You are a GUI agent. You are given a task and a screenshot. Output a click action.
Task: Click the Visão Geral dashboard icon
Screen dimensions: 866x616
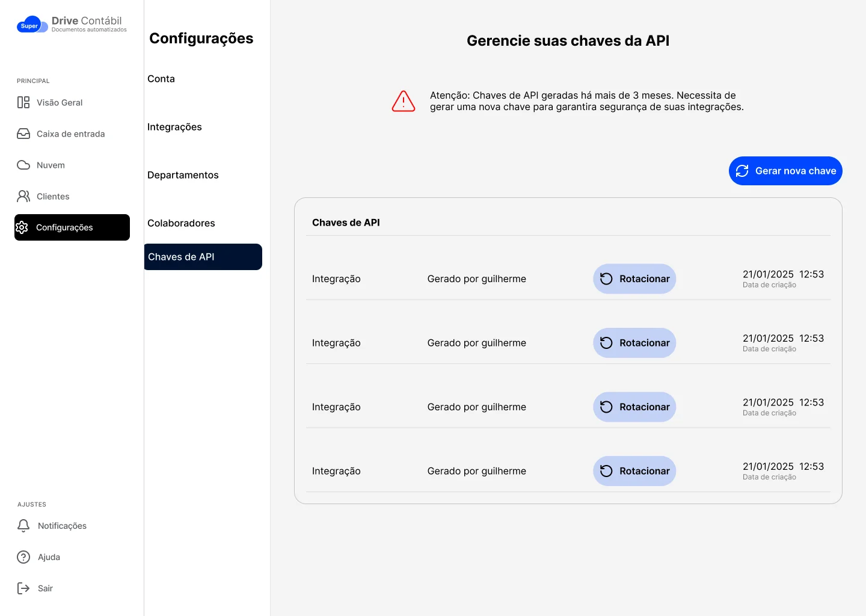click(23, 102)
